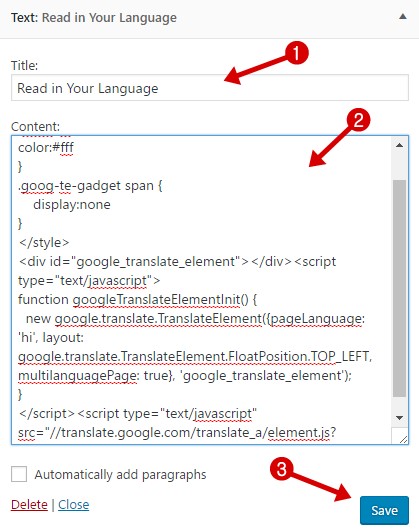Screen dimensions: 419x532
Task: Click the Close widget link
Action: click(74, 505)
